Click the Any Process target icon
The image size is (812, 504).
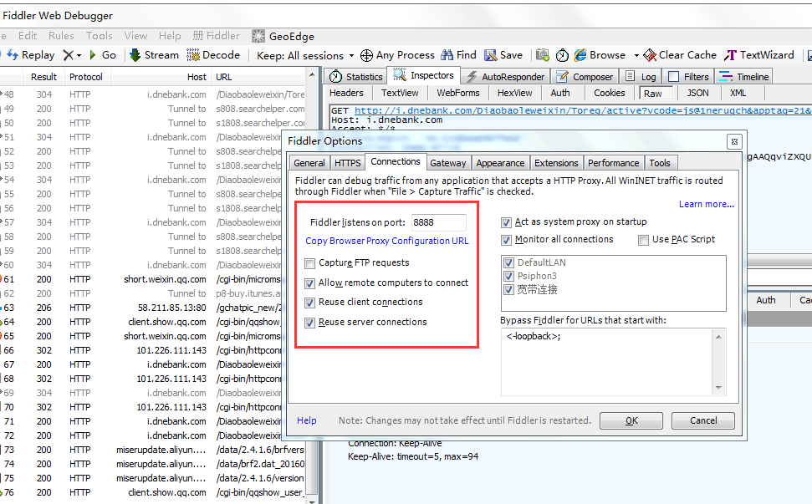366,56
